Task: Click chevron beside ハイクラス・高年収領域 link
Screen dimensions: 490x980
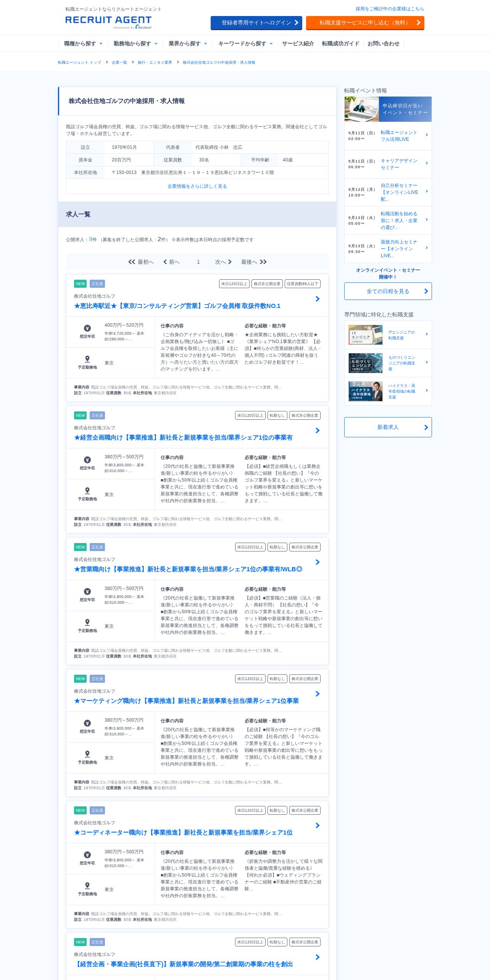Action: click(427, 390)
